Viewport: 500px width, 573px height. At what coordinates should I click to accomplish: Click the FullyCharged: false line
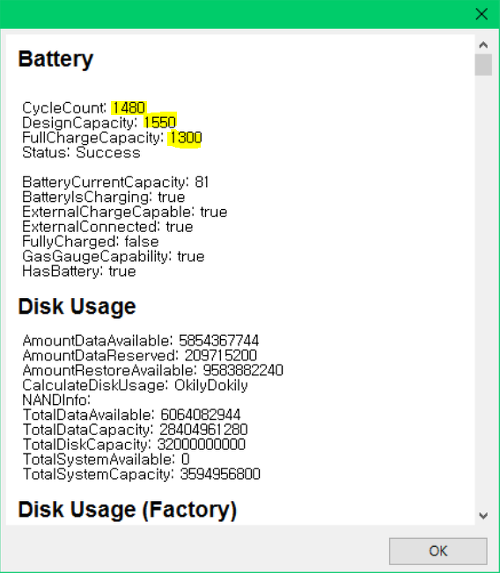90,242
